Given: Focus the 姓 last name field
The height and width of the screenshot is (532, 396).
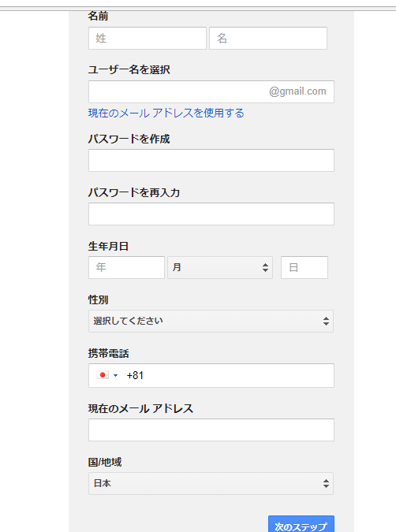Looking at the screenshot, I should click(148, 38).
